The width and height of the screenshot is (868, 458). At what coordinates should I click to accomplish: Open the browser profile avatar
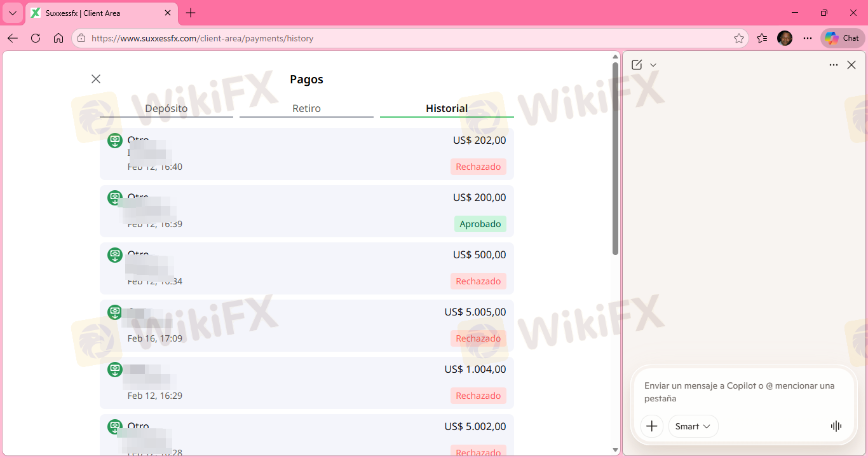click(785, 38)
